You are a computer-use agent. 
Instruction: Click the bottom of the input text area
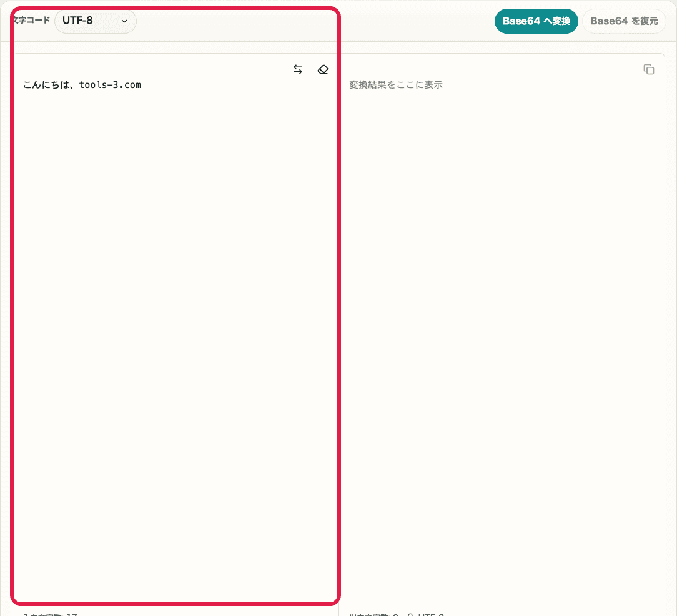175,581
